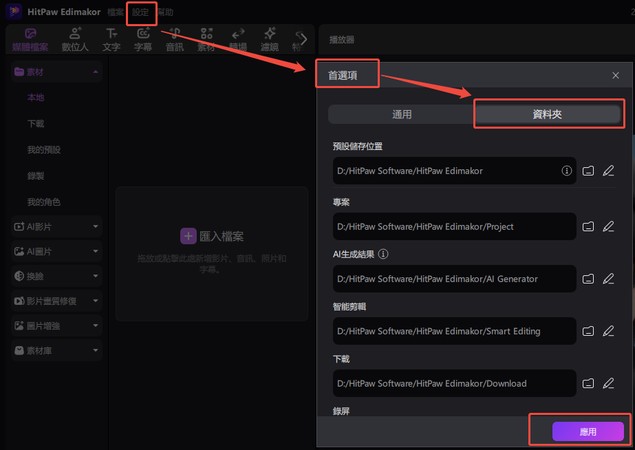The height and width of the screenshot is (450, 635).
Task: Click the 匯入檔案 import button
Action: [x=212, y=236]
